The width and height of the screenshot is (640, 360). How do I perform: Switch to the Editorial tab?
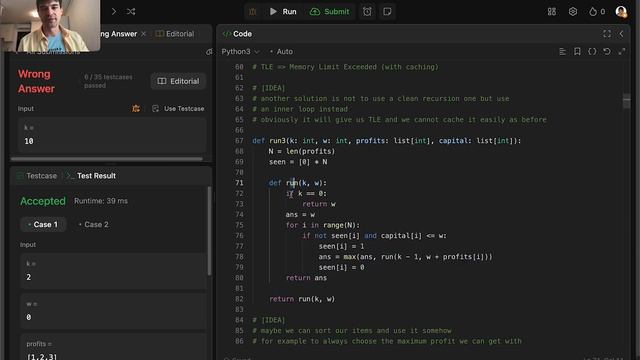coord(175,34)
